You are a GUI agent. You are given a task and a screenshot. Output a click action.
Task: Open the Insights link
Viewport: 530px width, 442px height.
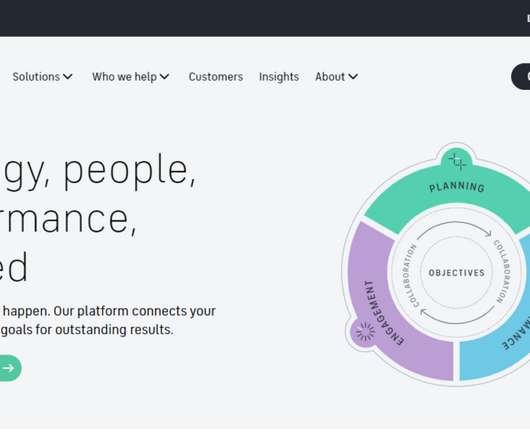279,77
